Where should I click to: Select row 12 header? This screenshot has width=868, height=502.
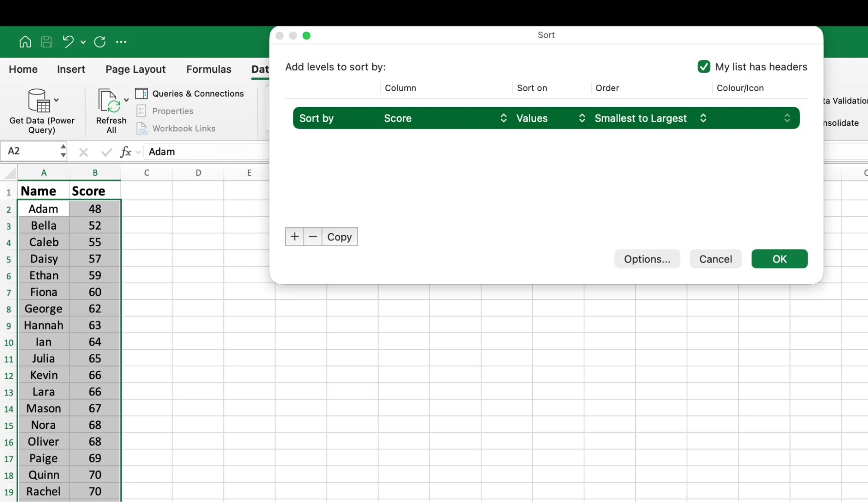[9, 376]
